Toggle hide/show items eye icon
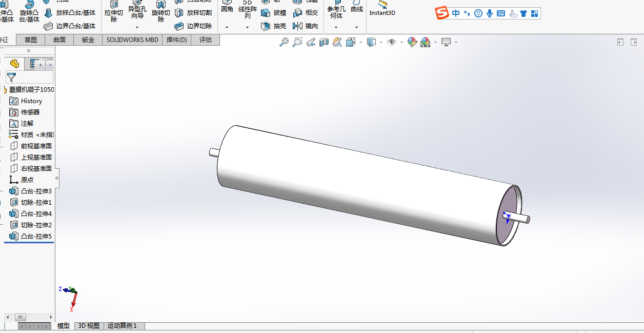 (x=392, y=43)
